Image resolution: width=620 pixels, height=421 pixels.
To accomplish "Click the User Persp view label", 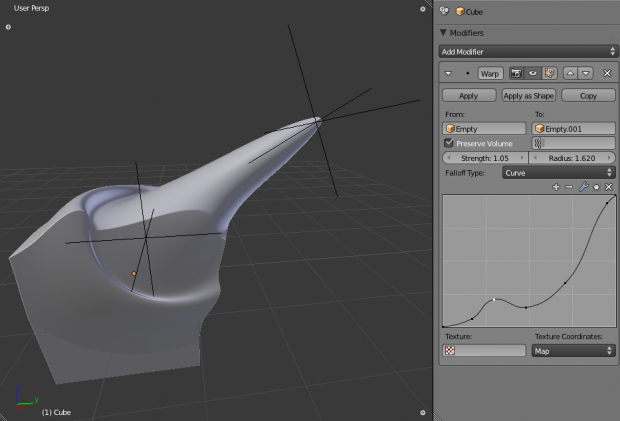I will click(x=31, y=8).
